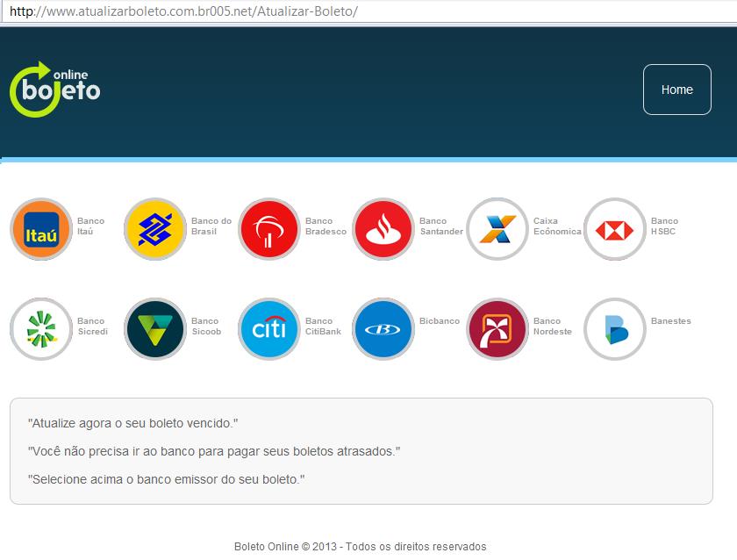737x560 pixels.
Task: Select the Citi logo icon
Action: pyautogui.click(x=269, y=329)
